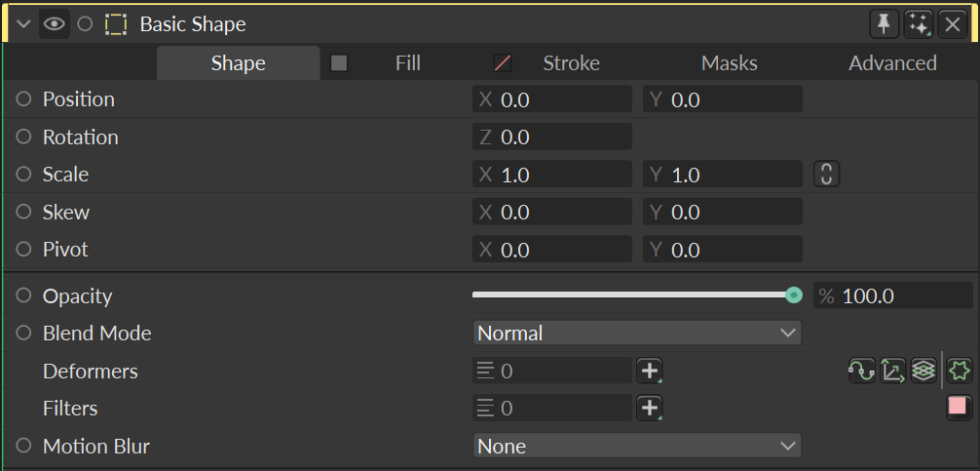Click the green star-shaped icon in Deformers row
The width and height of the screenshot is (980, 471).
pyautogui.click(x=960, y=371)
